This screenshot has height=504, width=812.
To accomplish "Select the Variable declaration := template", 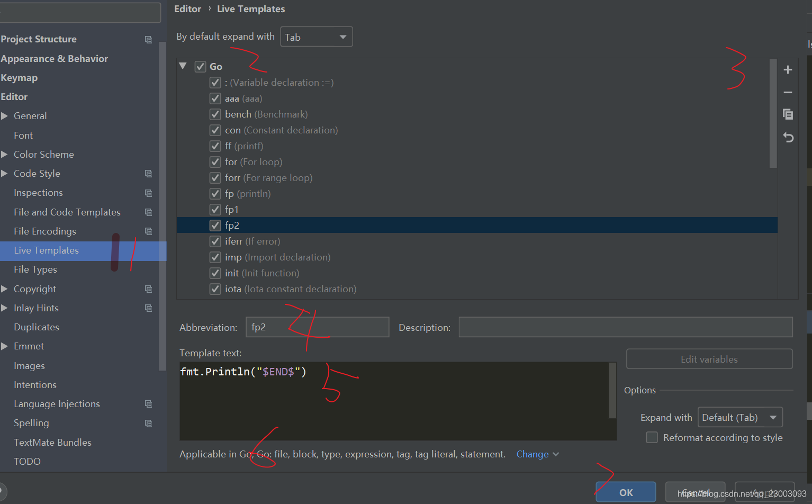I will point(477,83).
